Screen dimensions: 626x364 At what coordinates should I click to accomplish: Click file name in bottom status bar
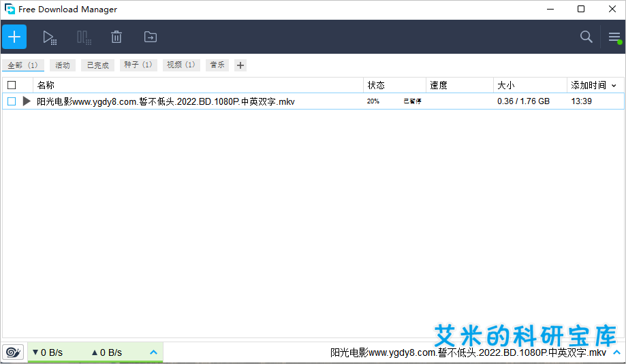point(468,352)
